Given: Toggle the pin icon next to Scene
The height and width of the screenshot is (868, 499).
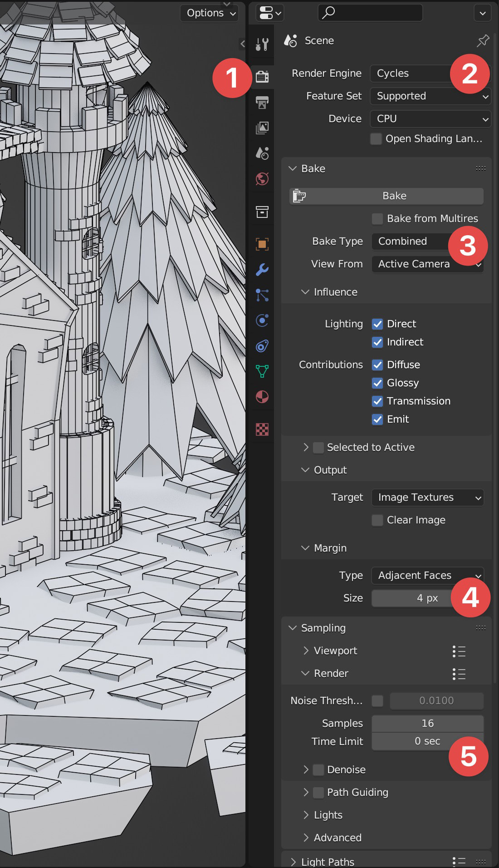Looking at the screenshot, I should tap(483, 41).
